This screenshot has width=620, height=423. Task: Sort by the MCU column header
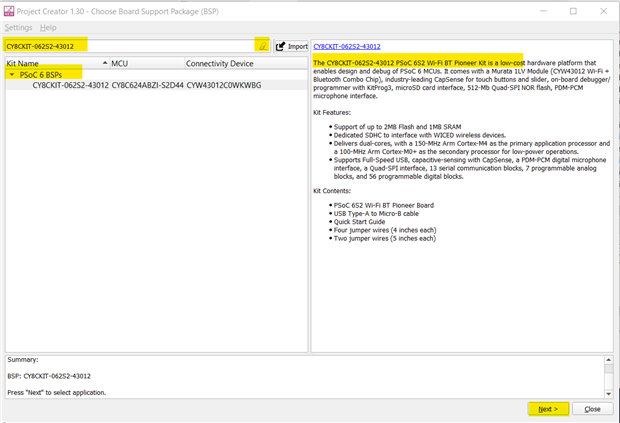[147, 63]
